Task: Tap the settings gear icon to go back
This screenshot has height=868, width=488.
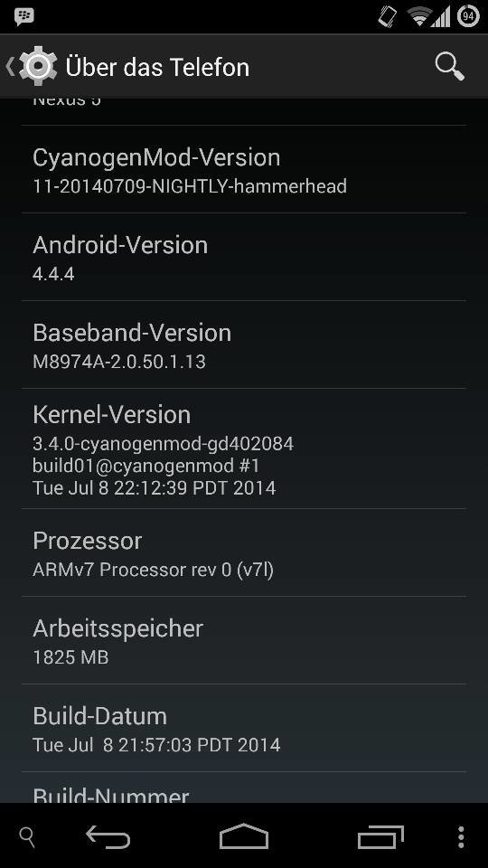Action: click(38, 66)
